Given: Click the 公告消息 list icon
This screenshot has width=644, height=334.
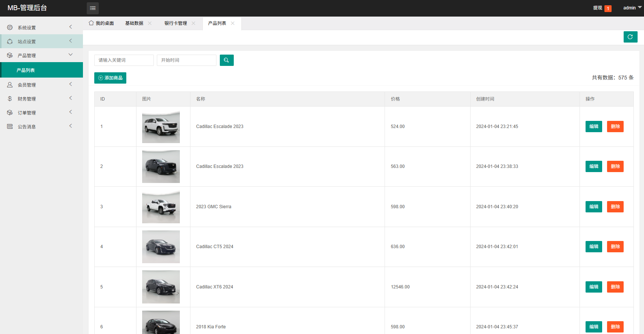Looking at the screenshot, I should [10, 127].
